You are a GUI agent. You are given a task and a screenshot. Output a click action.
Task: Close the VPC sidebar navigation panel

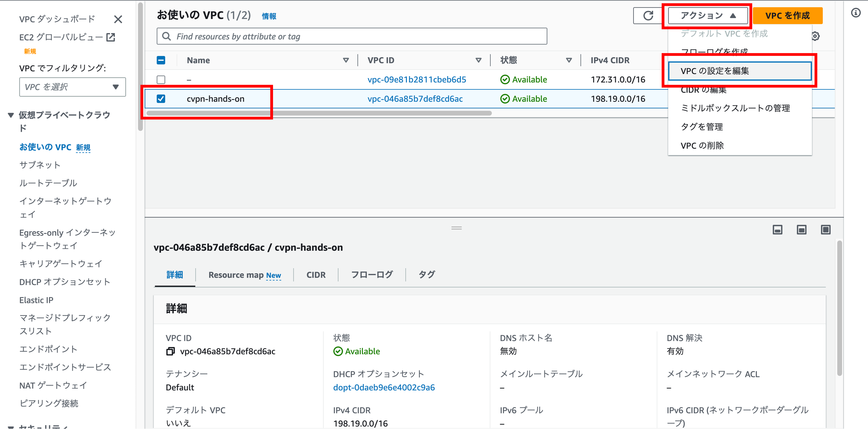(x=118, y=19)
